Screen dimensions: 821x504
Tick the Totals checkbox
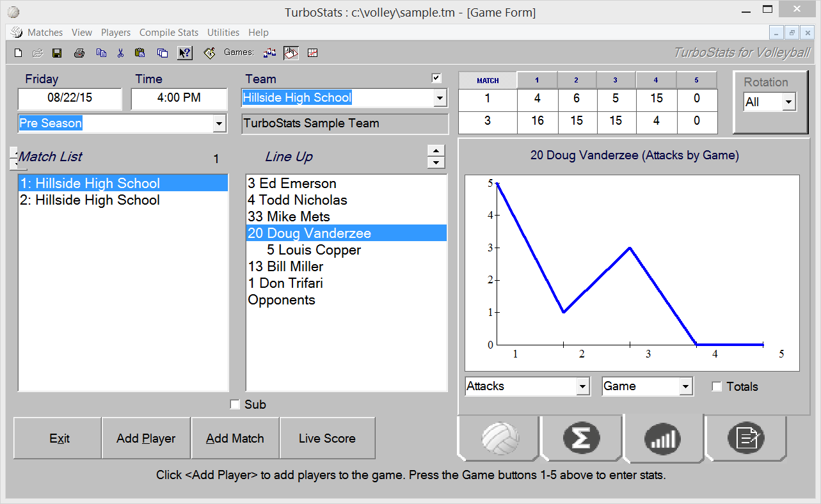click(717, 386)
